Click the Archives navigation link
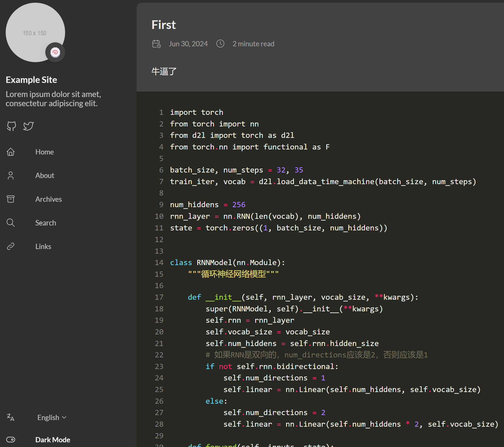The image size is (504, 447). (49, 199)
